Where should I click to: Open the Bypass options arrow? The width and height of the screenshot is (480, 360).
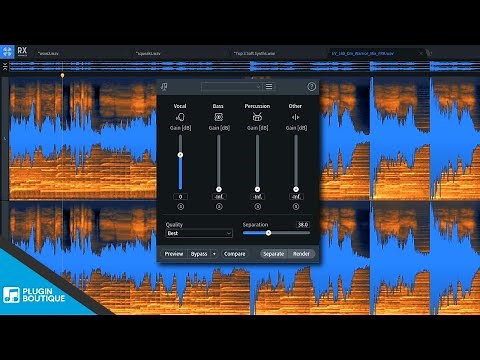(x=214, y=254)
